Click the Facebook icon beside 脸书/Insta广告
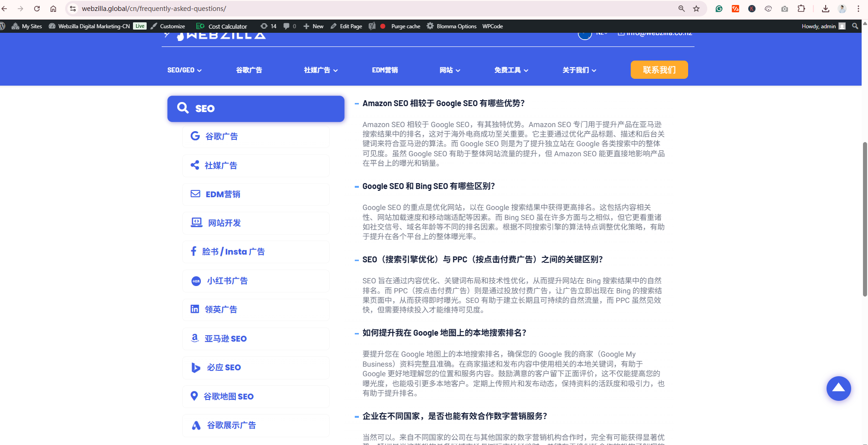 pyautogui.click(x=194, y=251)
